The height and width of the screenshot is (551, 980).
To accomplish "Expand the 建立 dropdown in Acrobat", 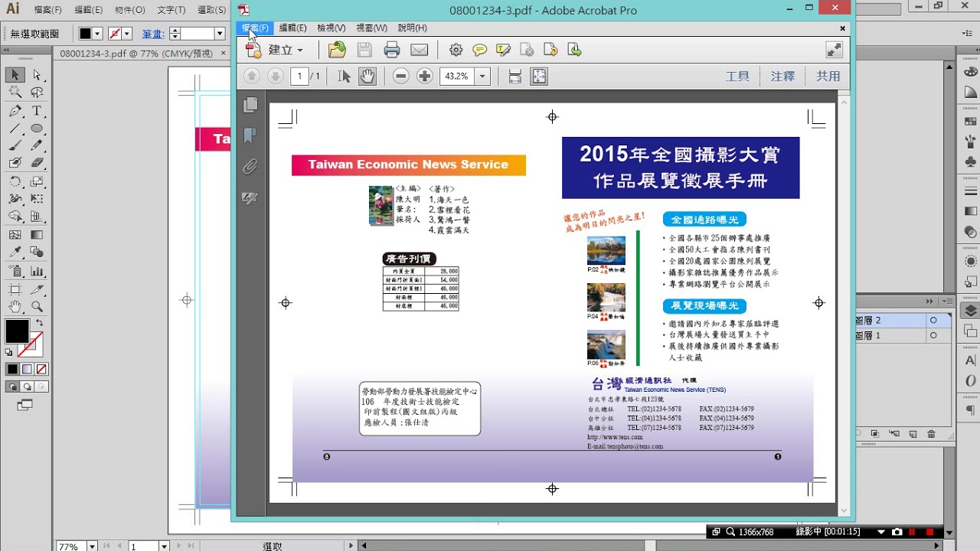I will pos(299,51).
